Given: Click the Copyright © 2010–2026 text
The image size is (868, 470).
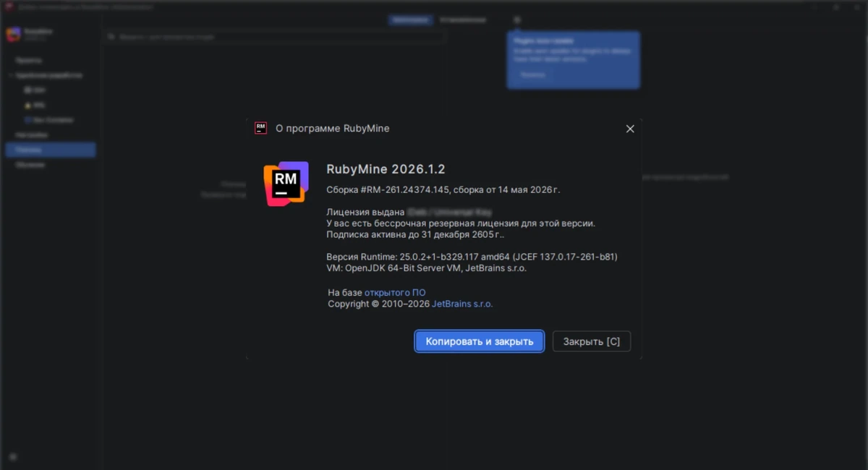Looking at the screenshot, I should click(x=378, y=304).
